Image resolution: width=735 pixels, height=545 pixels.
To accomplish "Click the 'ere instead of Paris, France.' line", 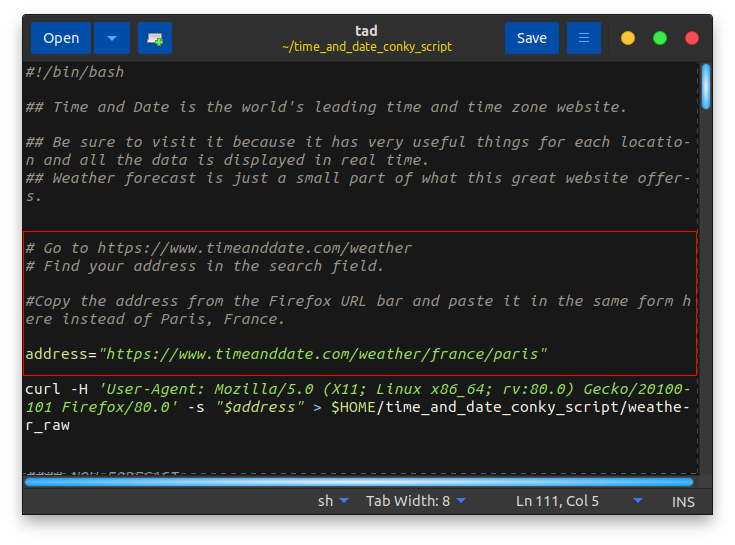I will (155, 319).
